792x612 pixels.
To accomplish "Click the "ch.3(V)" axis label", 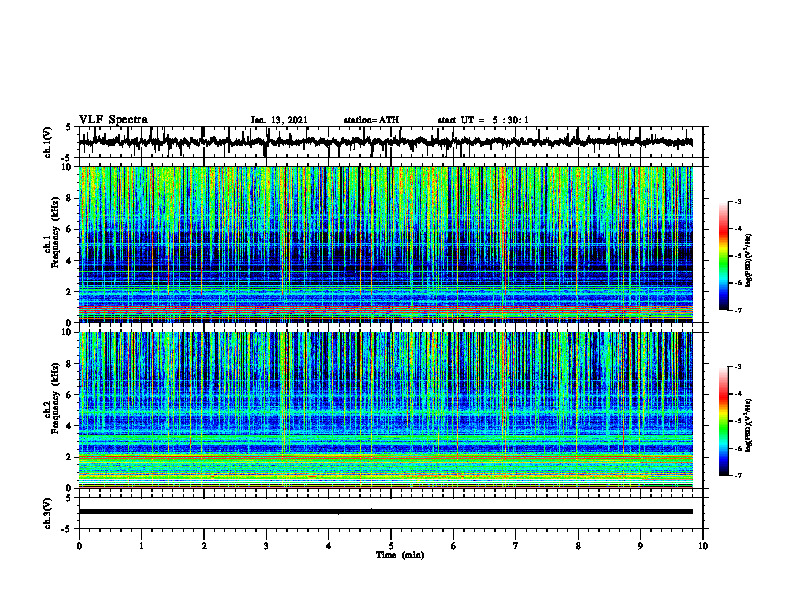I will [48, 514].
